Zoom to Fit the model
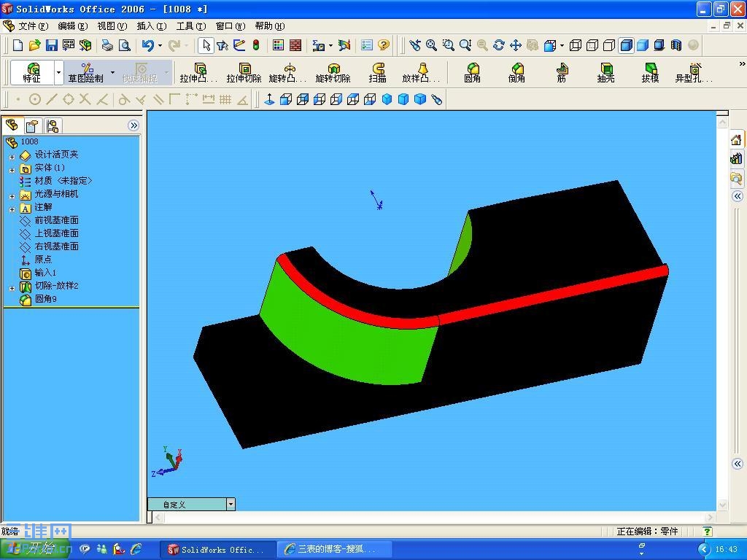The width and height of the screenshot is (747, 560). (x=432, y=45)
